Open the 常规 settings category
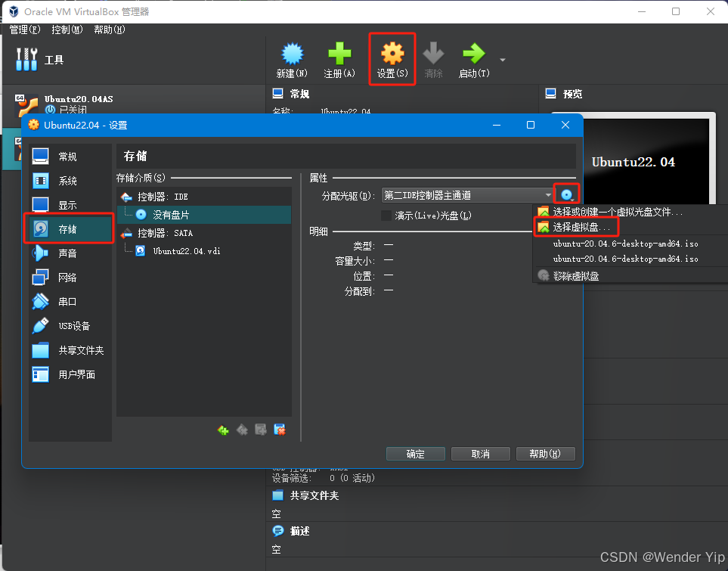Image resolution: width=728 pixels, height=571 pixels. (x=70, y=157)
